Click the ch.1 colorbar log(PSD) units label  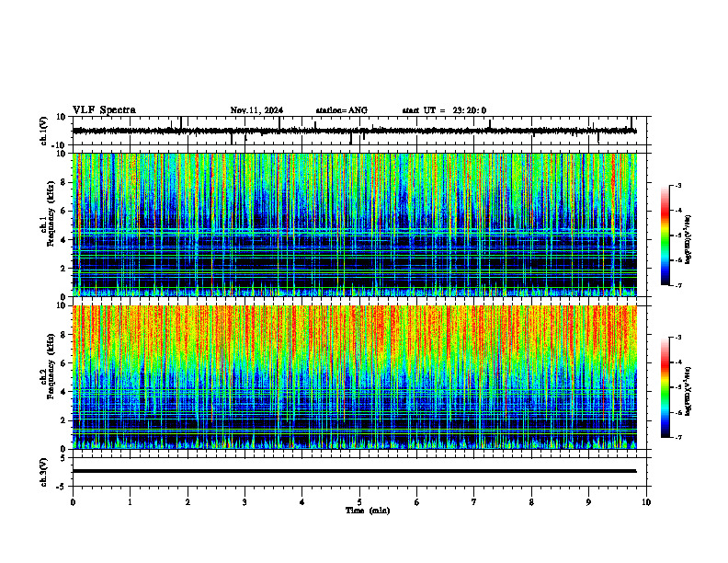tap(688, 240)
